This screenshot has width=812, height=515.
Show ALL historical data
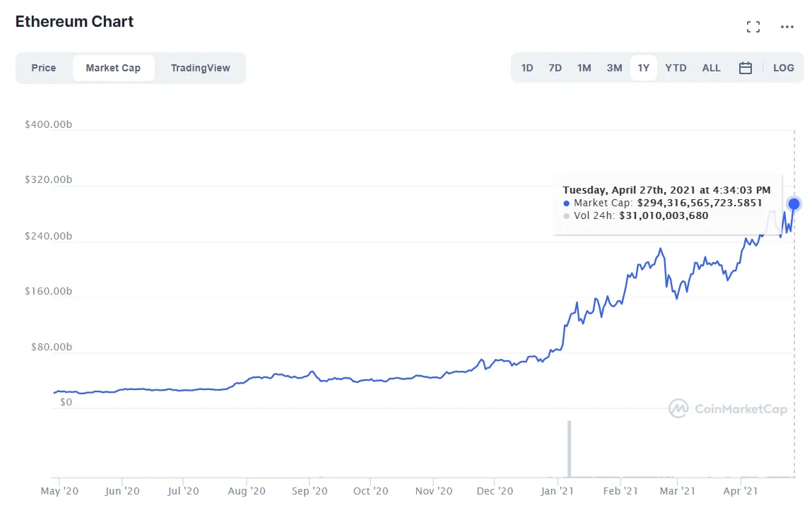[711, 68]
